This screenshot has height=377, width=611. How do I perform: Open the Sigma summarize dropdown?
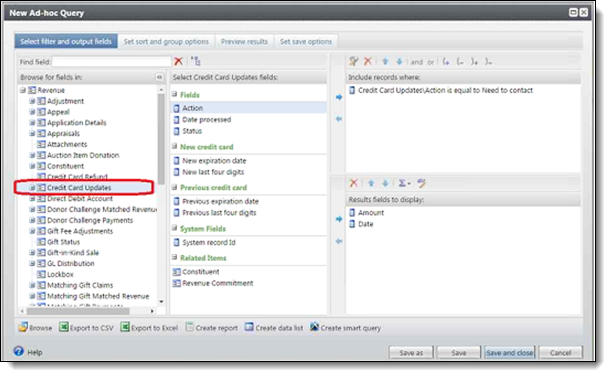pyautogui.click(x=404, y=183)
